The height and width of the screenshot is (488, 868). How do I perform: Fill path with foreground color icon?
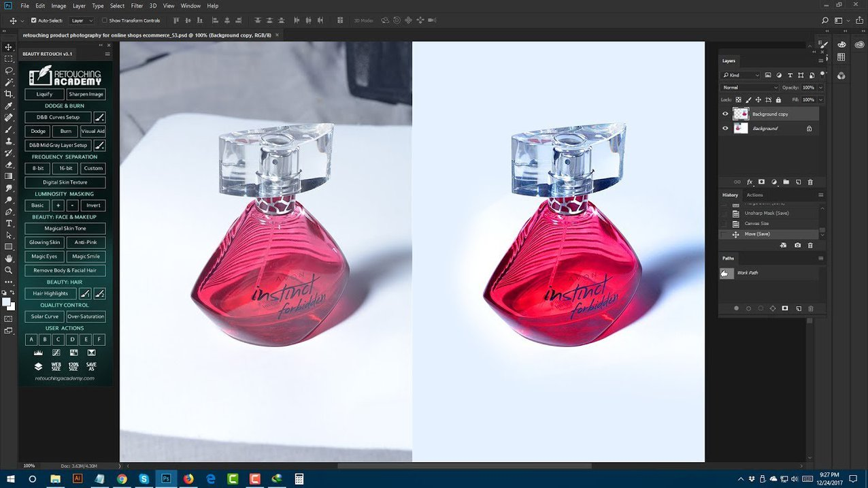pyautogui.click(x=737, y=308)
